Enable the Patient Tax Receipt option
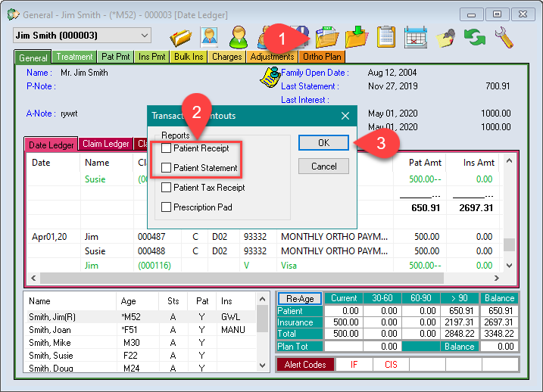The width and height of the screenshot is (543, 392). (166, 188)
